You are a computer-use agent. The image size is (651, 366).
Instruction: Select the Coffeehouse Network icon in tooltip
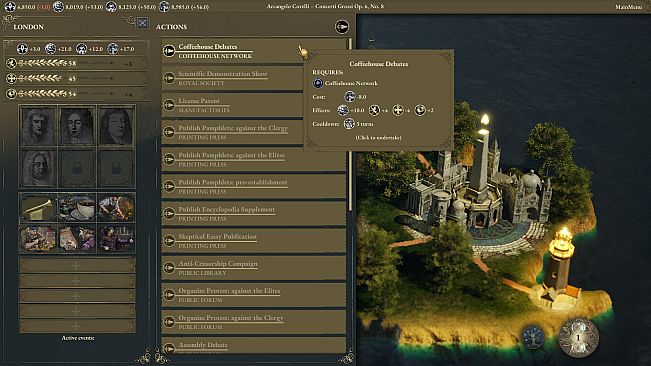[x=318, y=83]
